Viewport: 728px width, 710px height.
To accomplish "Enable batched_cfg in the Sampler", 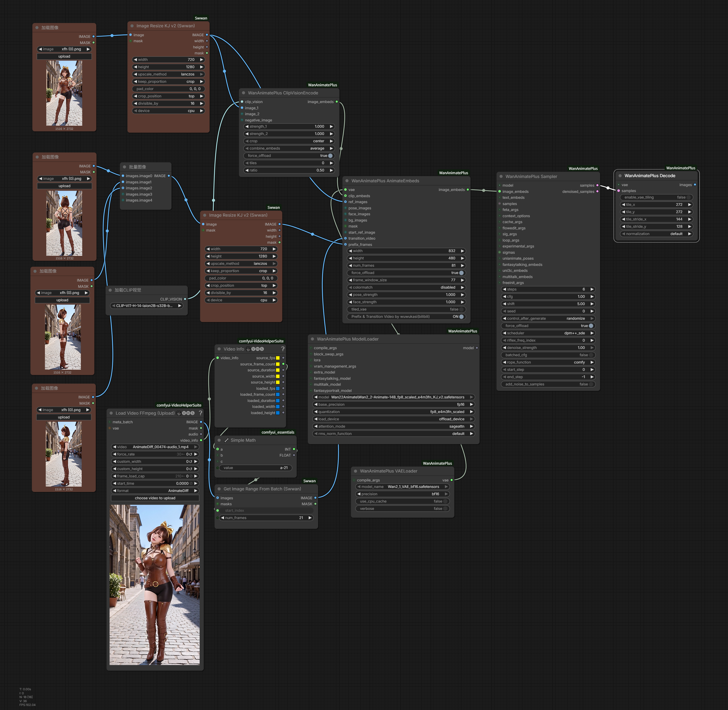I will pos(548,355).
